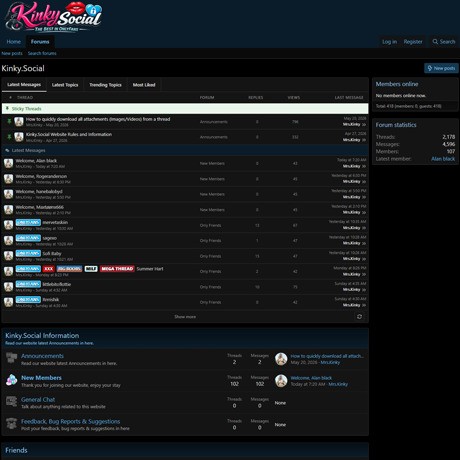Click the MILF tag label
Screen dimensions: 460x460
pos(91,269)
